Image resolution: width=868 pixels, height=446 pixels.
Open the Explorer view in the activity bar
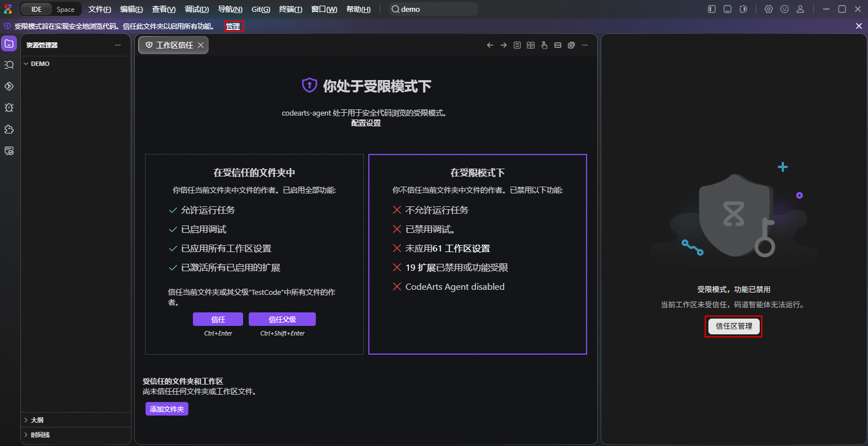9,43
